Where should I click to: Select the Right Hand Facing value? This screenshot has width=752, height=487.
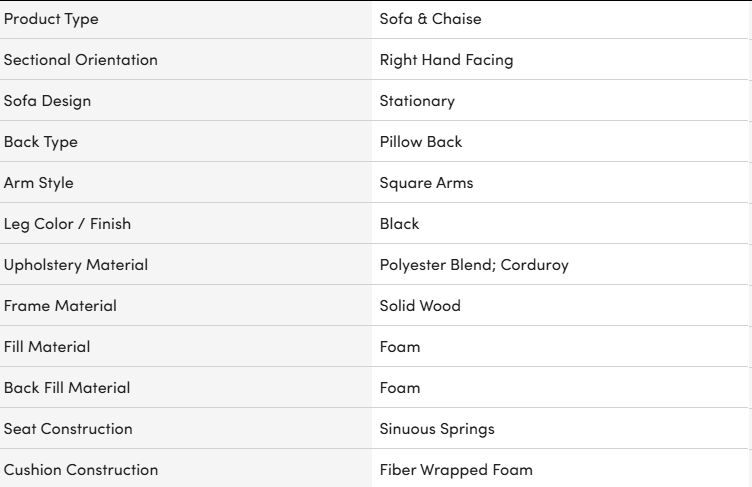pyautogui.click(x=446, y=60)
